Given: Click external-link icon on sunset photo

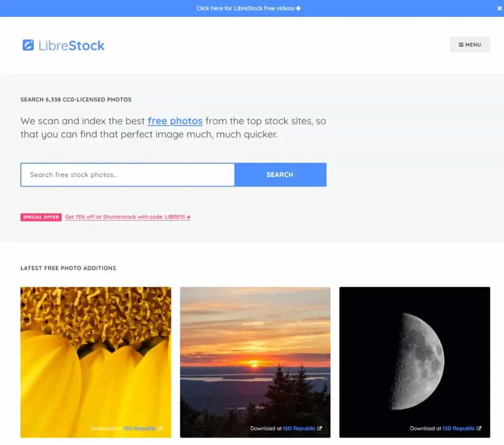Looking at the screenshot, I should 319,428.
